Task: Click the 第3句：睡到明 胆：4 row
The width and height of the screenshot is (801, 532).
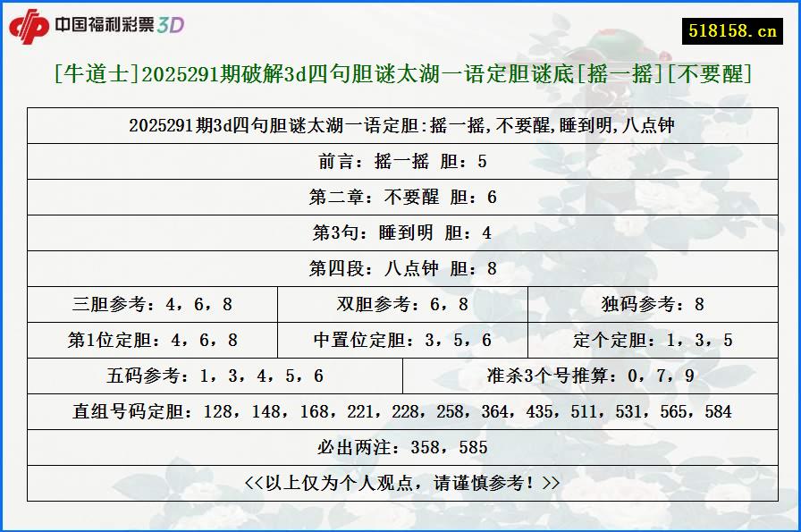Action: coord(400,233)
